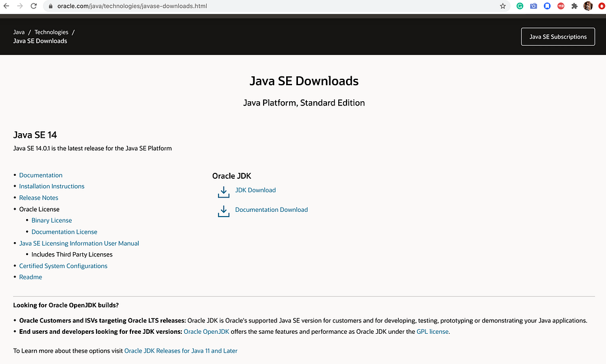Reload the page with the refresh icon

point(34,6)
